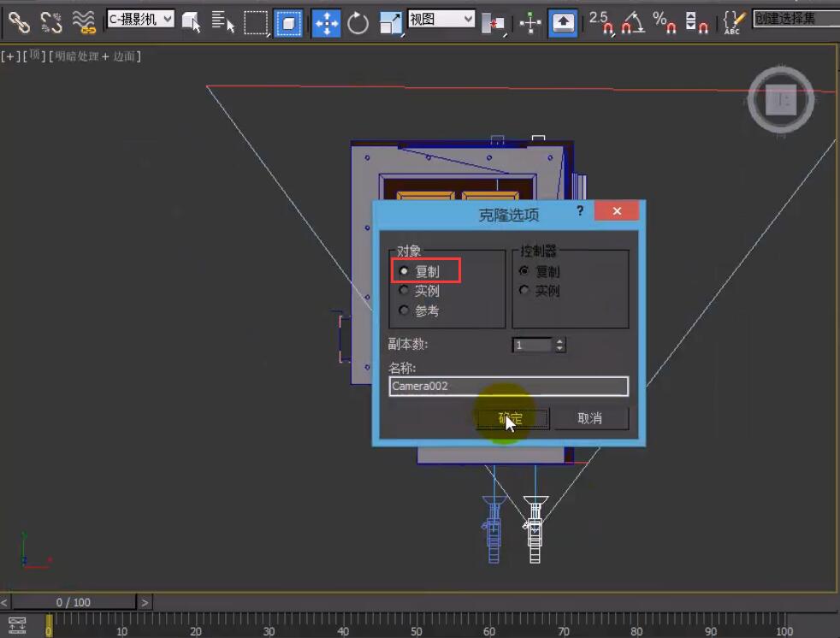The image size is (840, 638).
Task: Toggle Spinner Snap button
Action: click(x=696, y=22)
